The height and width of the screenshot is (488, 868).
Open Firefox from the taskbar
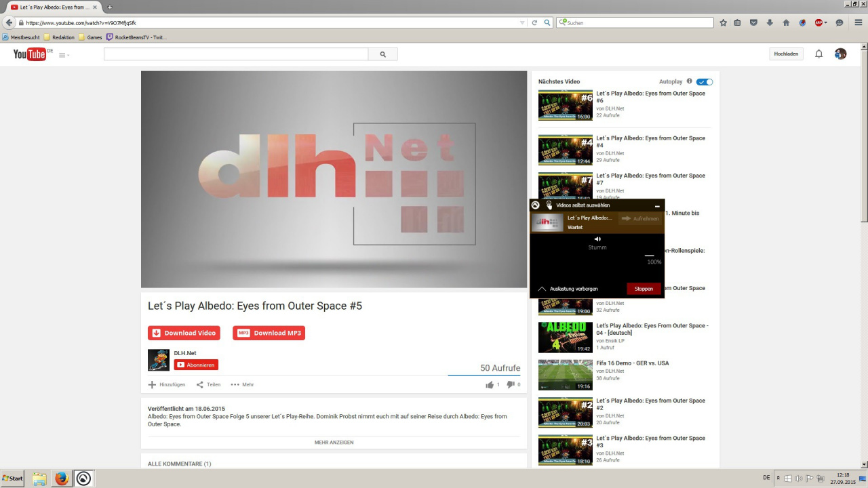[61, 479]
